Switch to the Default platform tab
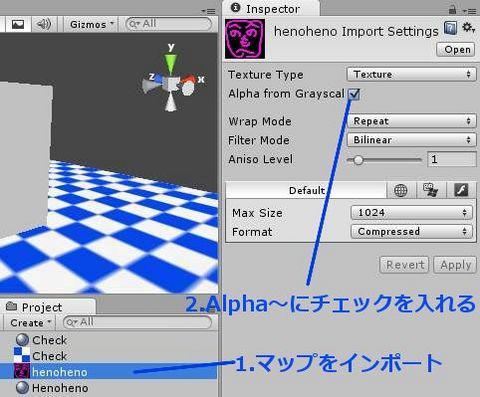 [306, 191]
